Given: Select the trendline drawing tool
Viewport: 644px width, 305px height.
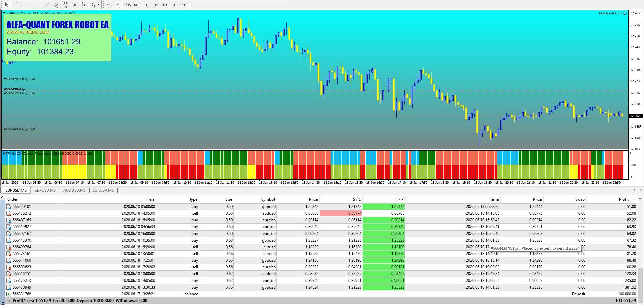Looking at the screenshot, I should [46, 5].
